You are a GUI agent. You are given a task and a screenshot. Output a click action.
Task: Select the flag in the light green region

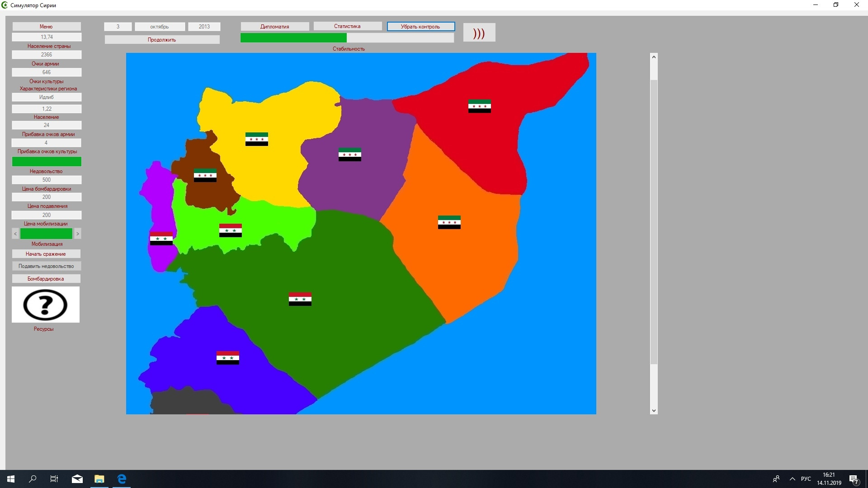coord(231,230)
